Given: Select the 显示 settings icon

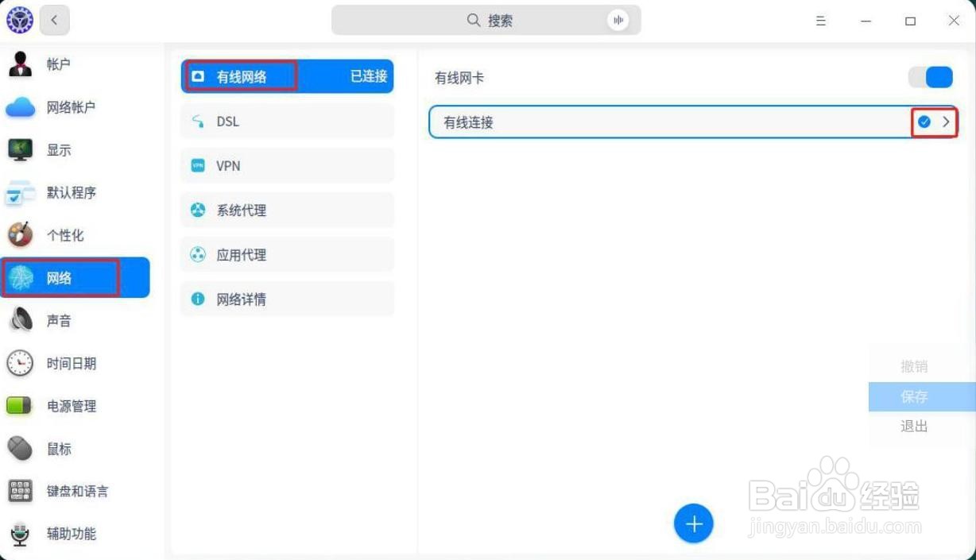Looking at the screenshot, I should click(18, 149).
